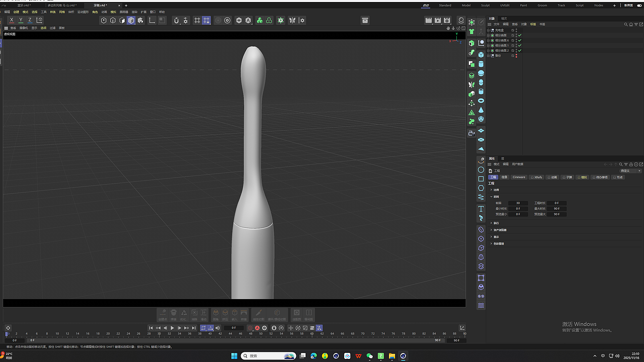Expand the 细分曲面.6 object node
This screenshot has height=362, width=644.
[x=488, y=40]
